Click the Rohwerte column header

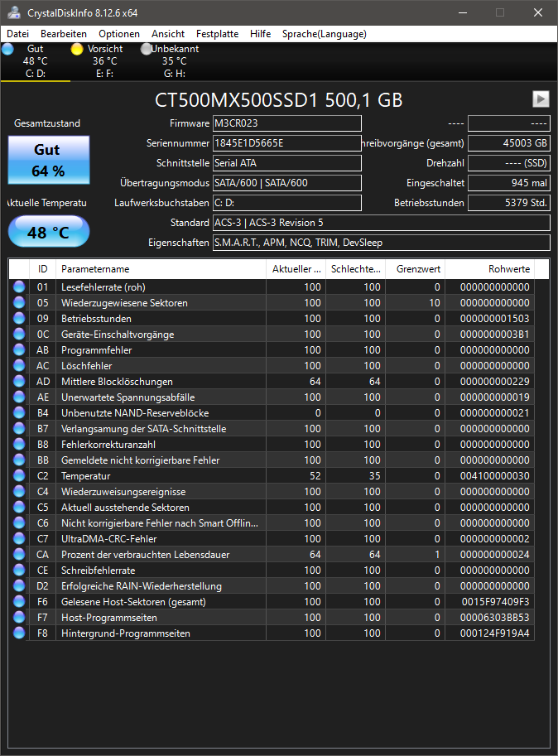(x=489, y=269)
